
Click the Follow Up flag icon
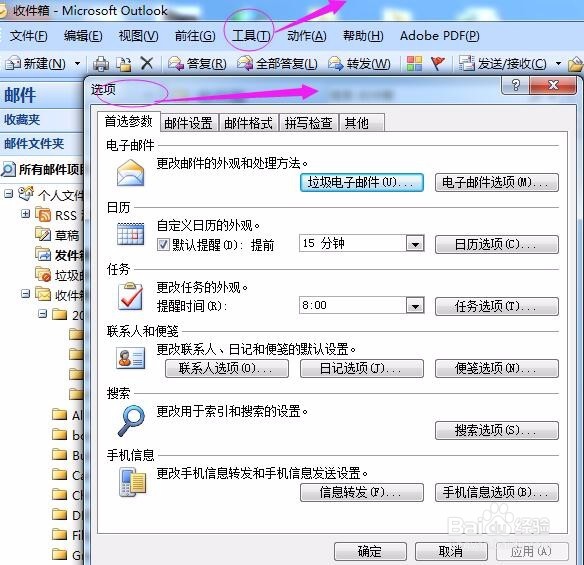pos(437,63)
